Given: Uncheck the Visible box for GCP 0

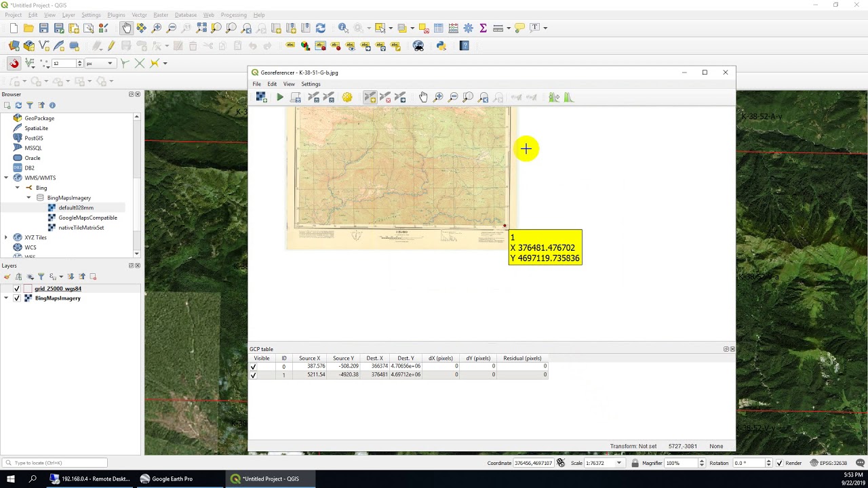Looking at the screenshot, I should point(254,367).
